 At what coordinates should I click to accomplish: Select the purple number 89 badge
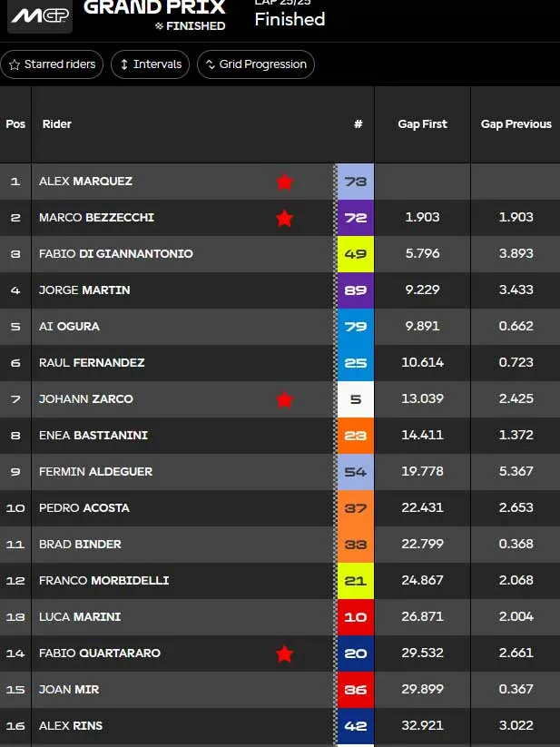coord(355,290)
